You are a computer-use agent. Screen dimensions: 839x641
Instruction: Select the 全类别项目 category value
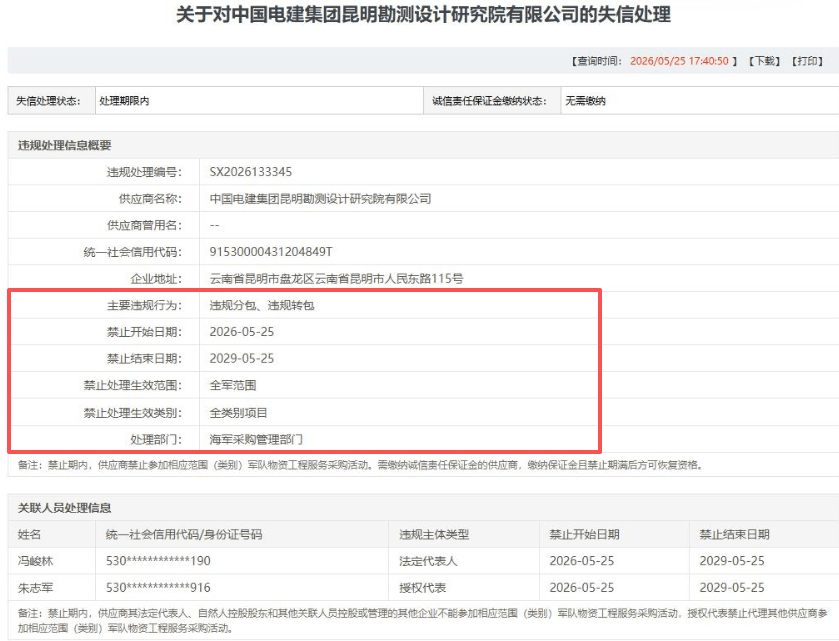tap(238, 413)
